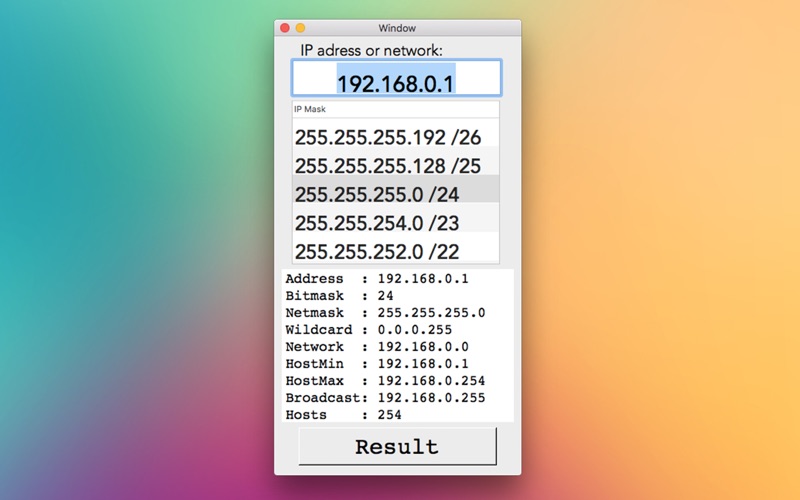Viewport: 800px width, 500px height.
Task: Click the Address line 192.168.0.1 in results
Action: (x=377, y=279)
